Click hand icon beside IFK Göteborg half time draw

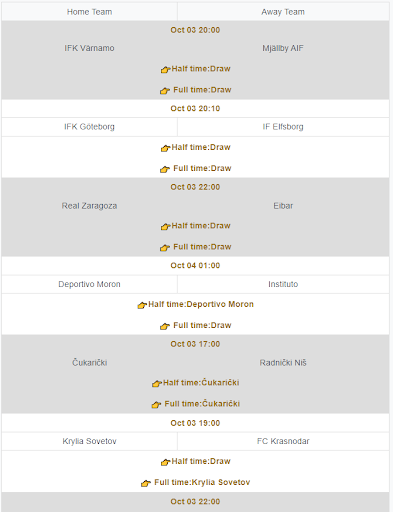165,148
